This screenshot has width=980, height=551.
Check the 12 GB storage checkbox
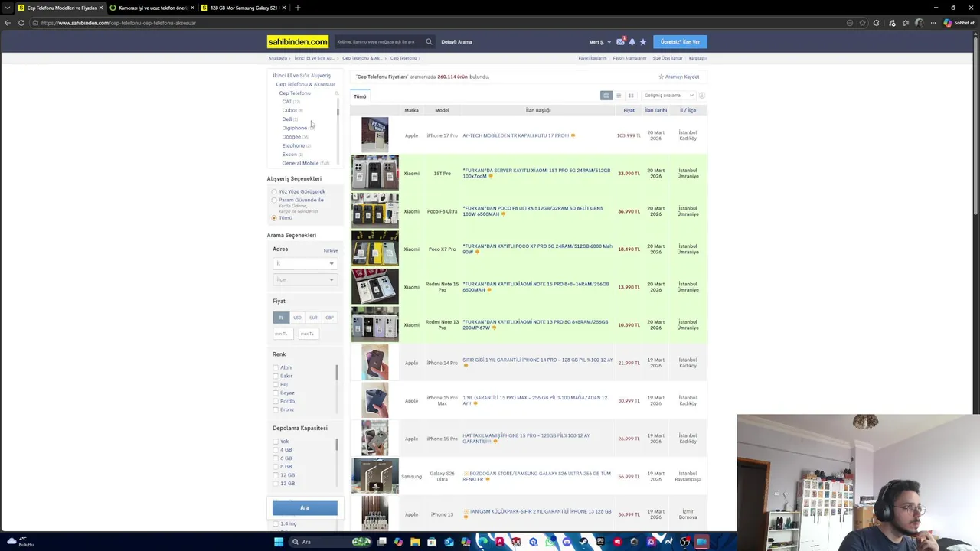tap(276, 475)
